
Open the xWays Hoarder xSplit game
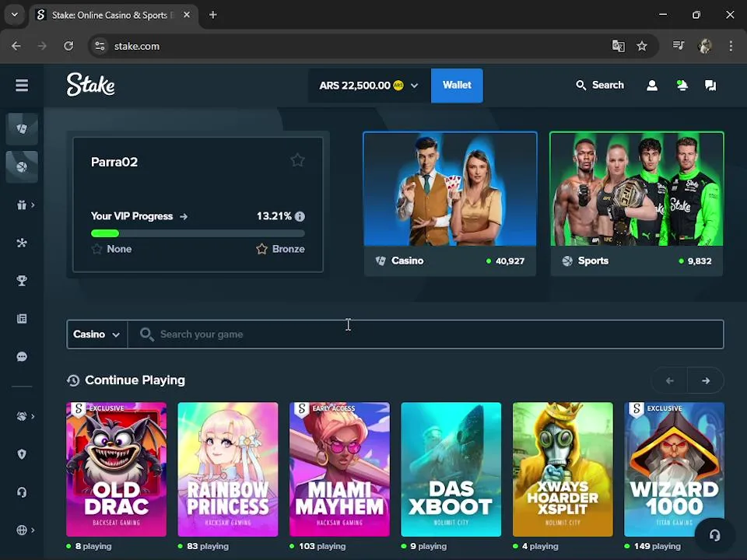(x=563, y=470)
